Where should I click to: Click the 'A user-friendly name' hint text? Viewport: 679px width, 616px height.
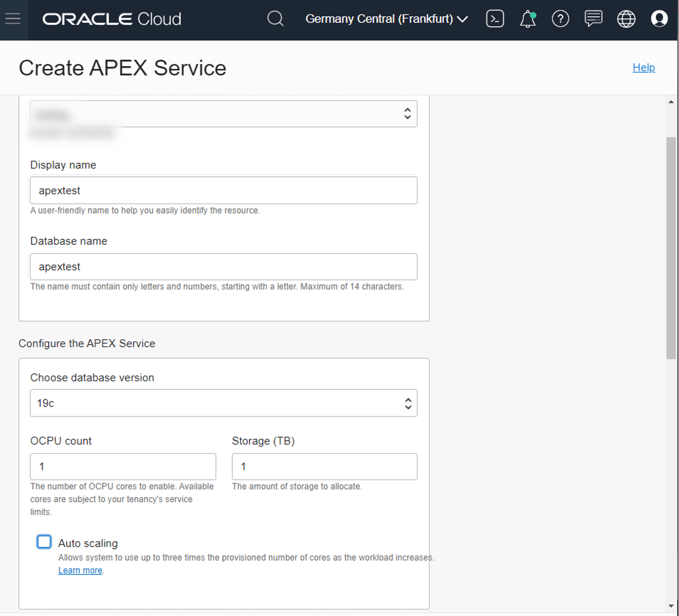point(145,210)
